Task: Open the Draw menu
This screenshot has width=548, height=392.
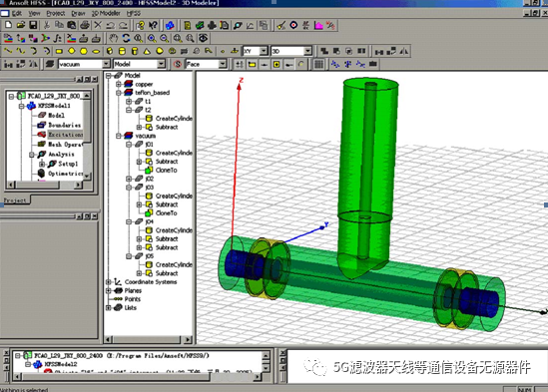Action: (x=78, y=13)
